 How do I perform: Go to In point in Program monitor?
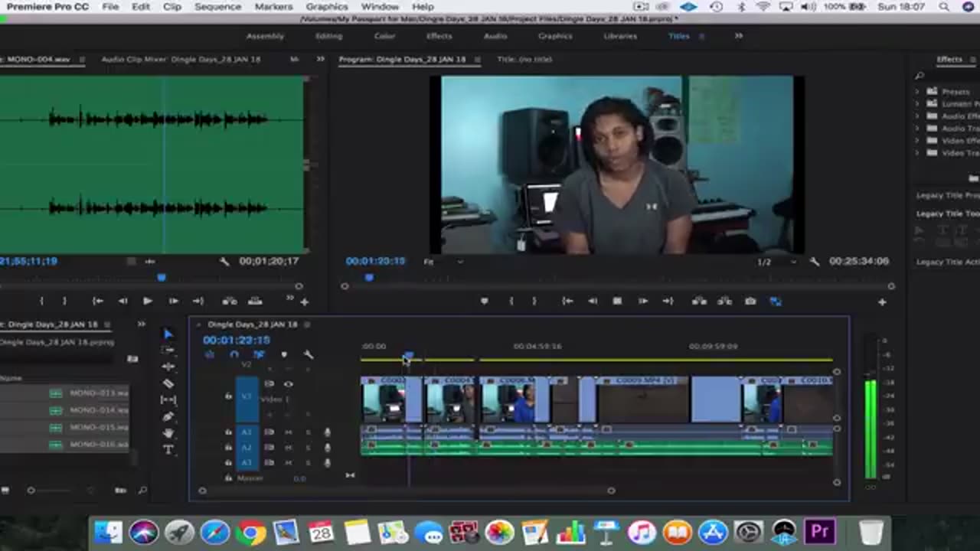567,302
